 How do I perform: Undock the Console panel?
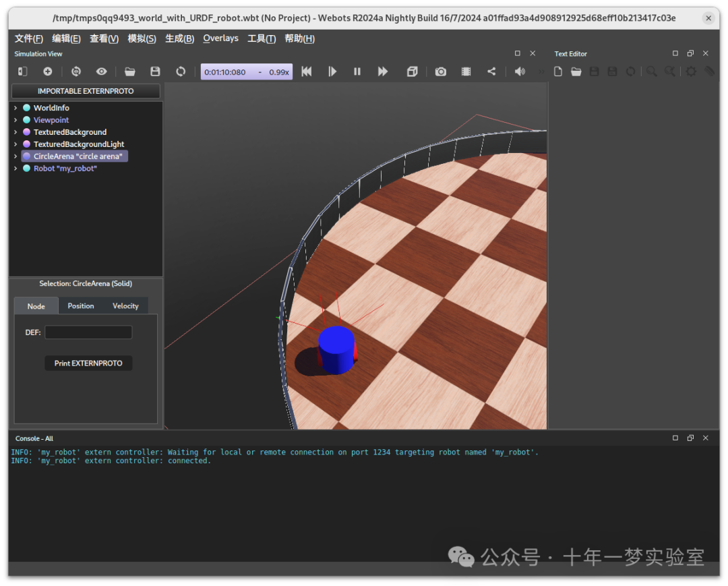[x=690, y=438]
